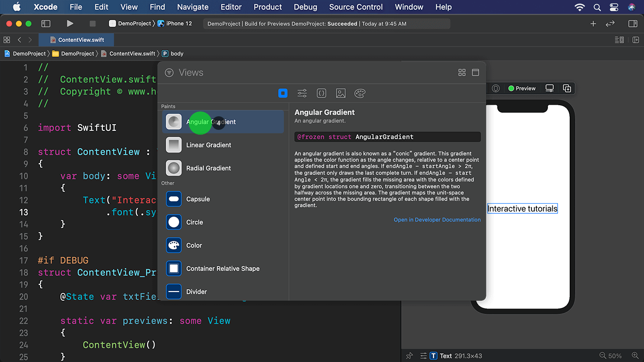Click the Text element label in canvas bar
The height and width of the screenshot is (362, 644).
tap(446, 356)
